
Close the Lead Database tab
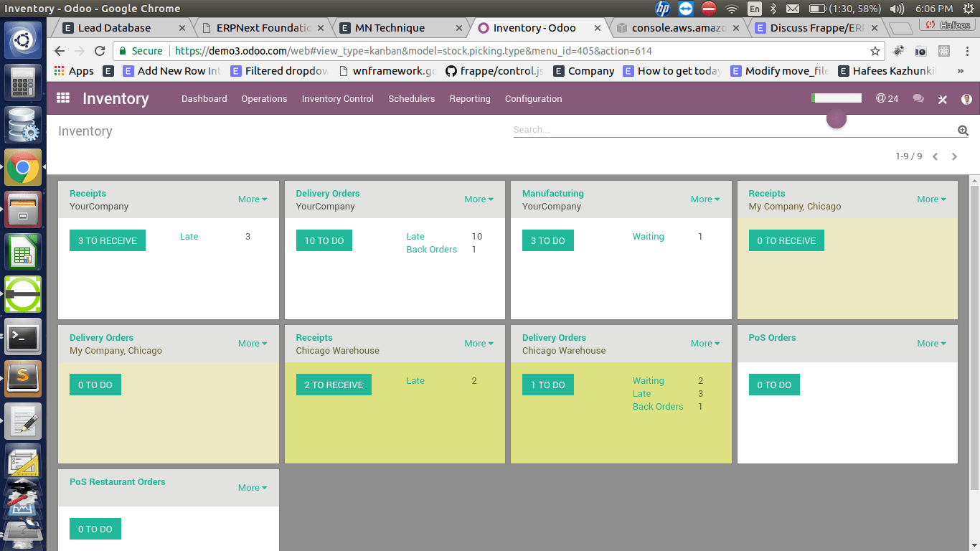[x=182, y=28]
